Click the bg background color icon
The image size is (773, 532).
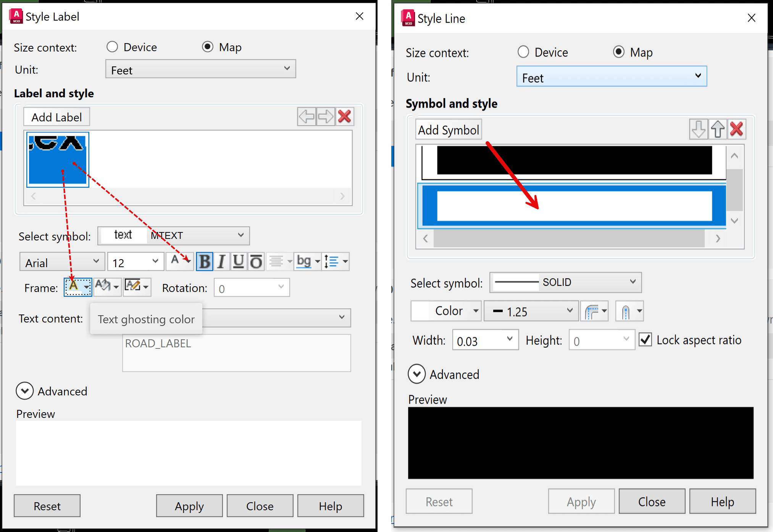click(x=304, y=262)
